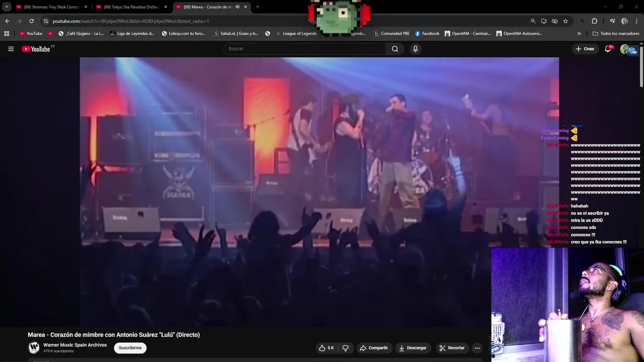Open the Comunidad PBE bookmark
This screenshot has height=362, width=644.
coord(391,34)
